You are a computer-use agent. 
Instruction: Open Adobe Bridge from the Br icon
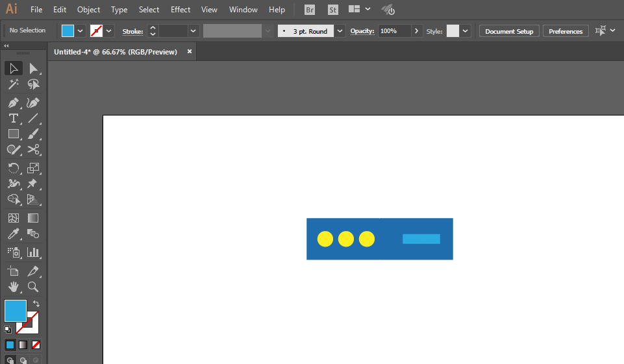(x=310, y=10)
